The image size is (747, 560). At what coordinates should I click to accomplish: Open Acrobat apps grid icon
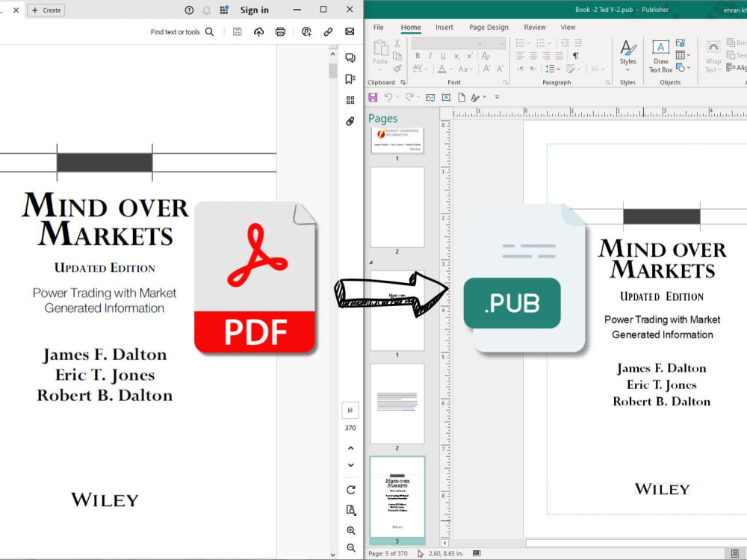[224, 10]
